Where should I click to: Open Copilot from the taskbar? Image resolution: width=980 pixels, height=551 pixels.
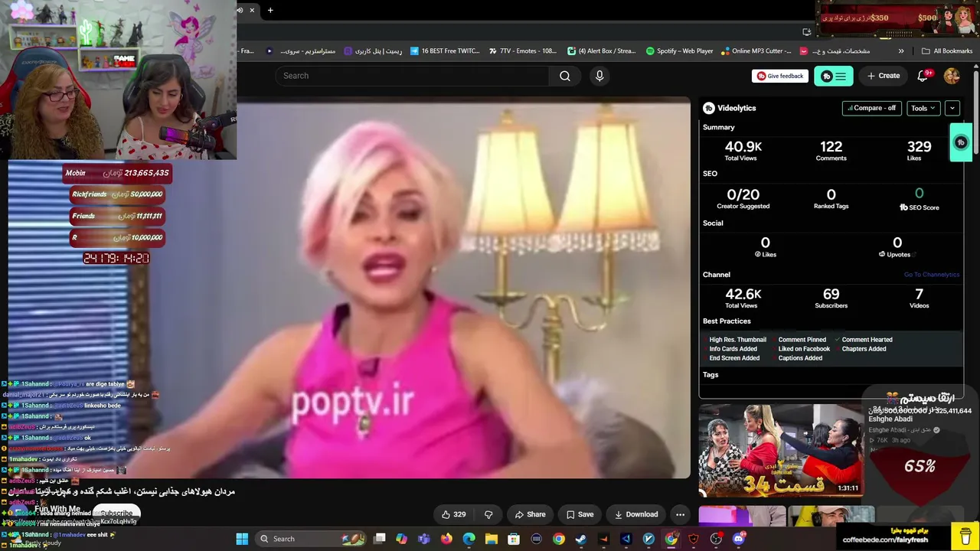coord(402,539)
